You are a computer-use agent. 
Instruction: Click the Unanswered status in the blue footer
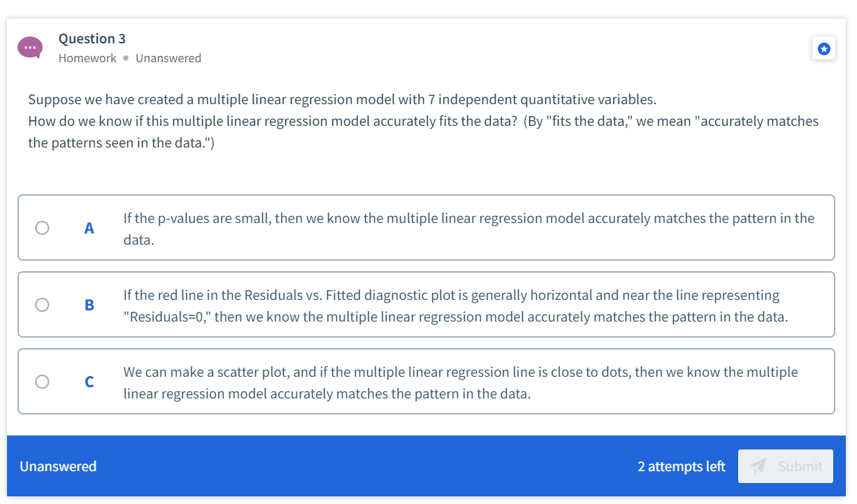pos(58,466)
